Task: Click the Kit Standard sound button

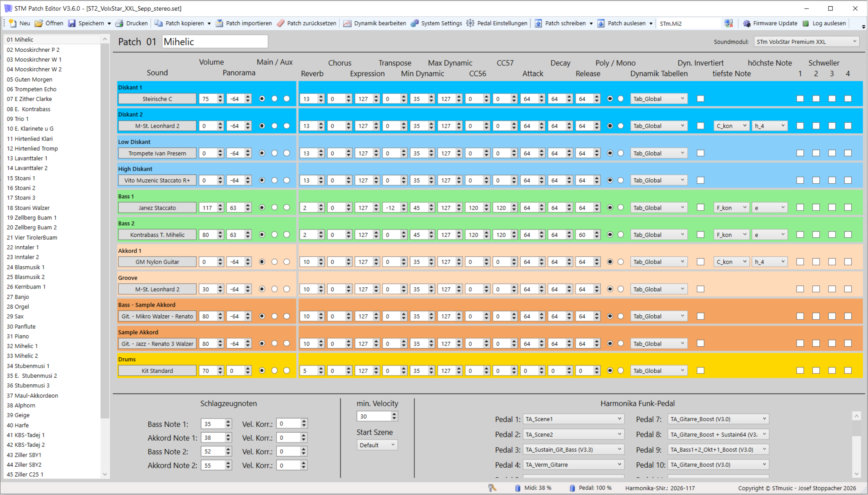Action: (x=157, y=371)
